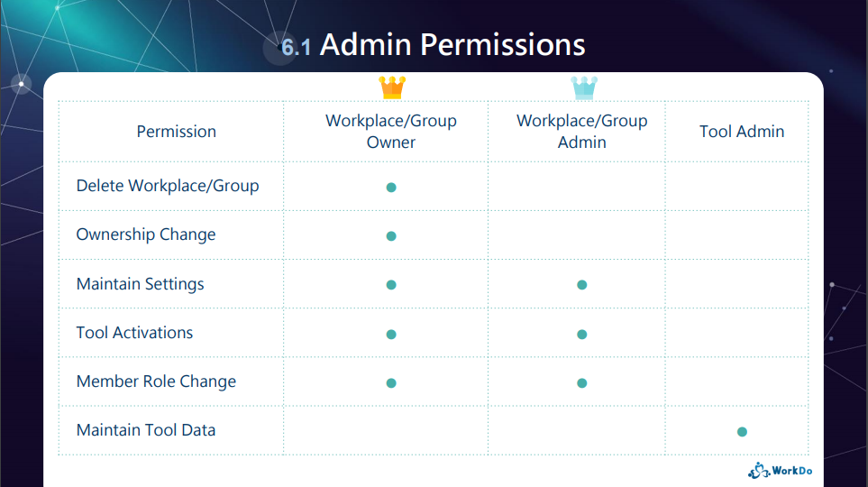Click the Delete Workplace/Group row label
The height and width of the screenshot is (487, 868).
pyautogui.click(x=167, y=186)
